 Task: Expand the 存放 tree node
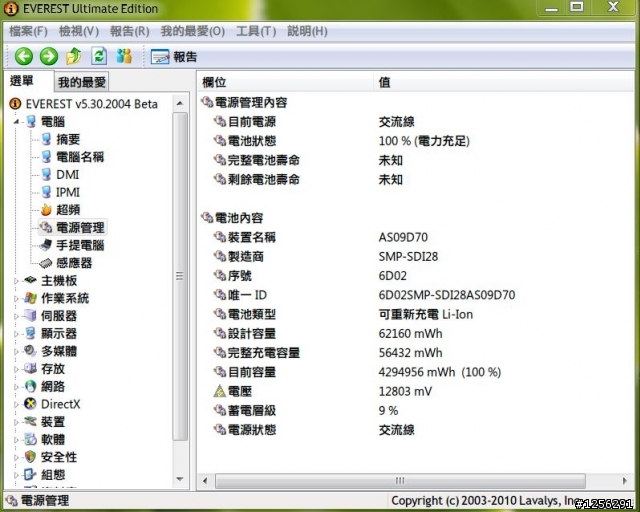[x=16, y=369]
